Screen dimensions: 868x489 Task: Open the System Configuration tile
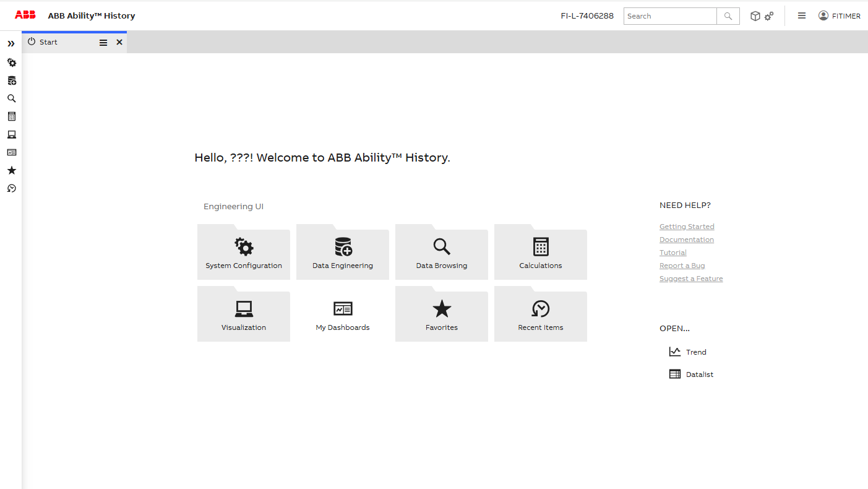point(244,252)
